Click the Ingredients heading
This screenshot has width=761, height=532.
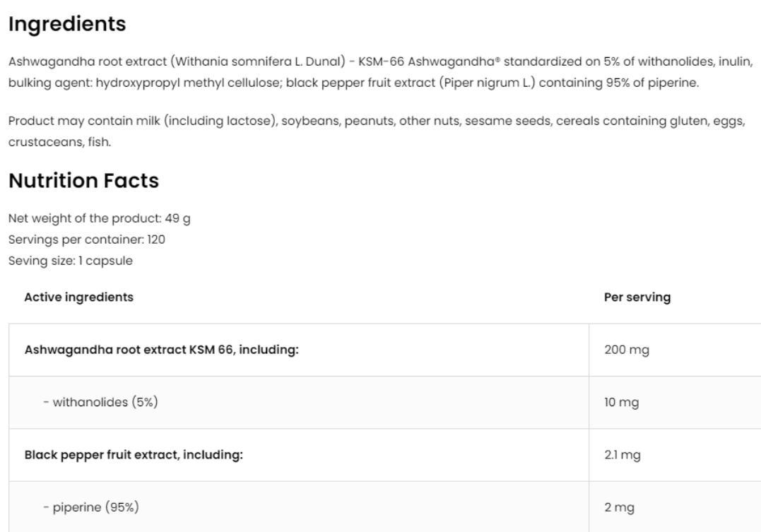click(x=67, y=24)
